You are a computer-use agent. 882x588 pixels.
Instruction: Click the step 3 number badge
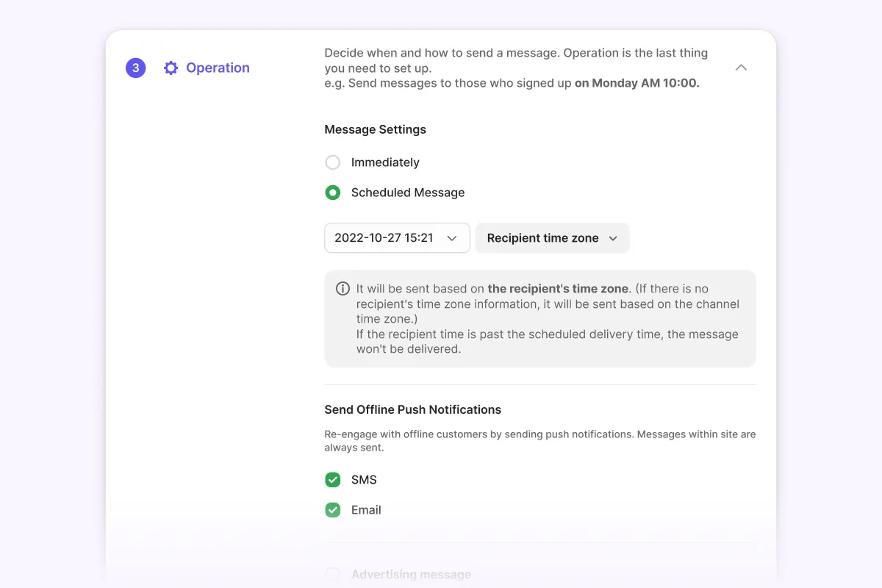(x=135, y=68)
